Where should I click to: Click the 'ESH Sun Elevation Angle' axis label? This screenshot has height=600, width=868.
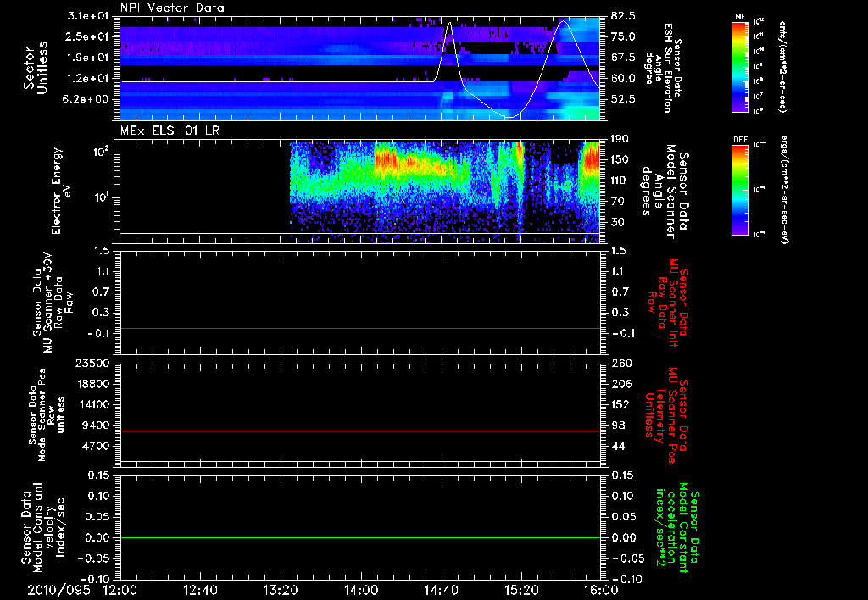pos(663,68)
